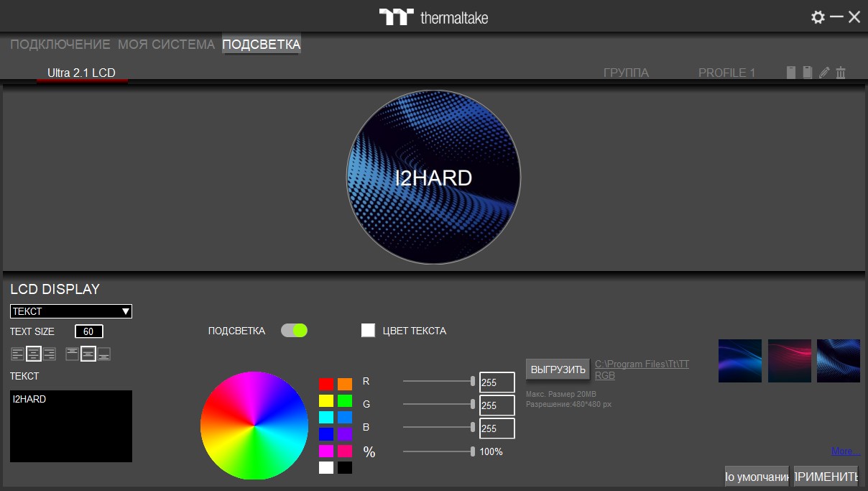Click the G value input field

(x=497, y=405)
